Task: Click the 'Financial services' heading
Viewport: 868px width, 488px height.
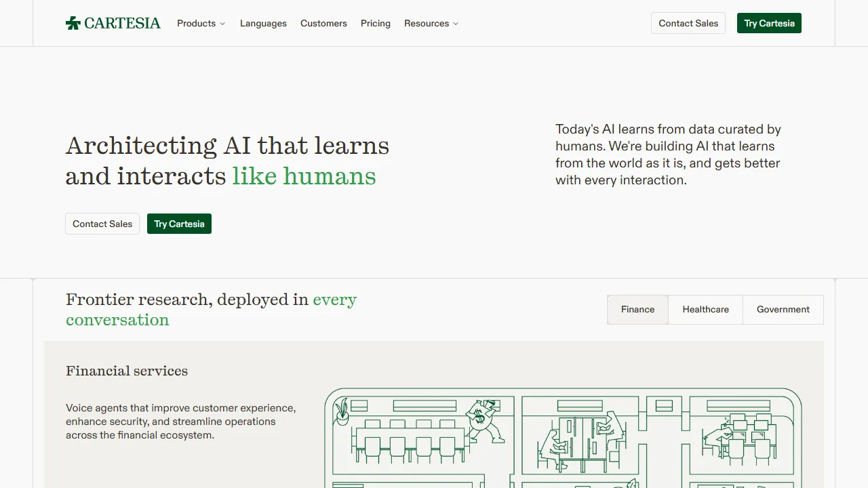Action: pos(127,371)
